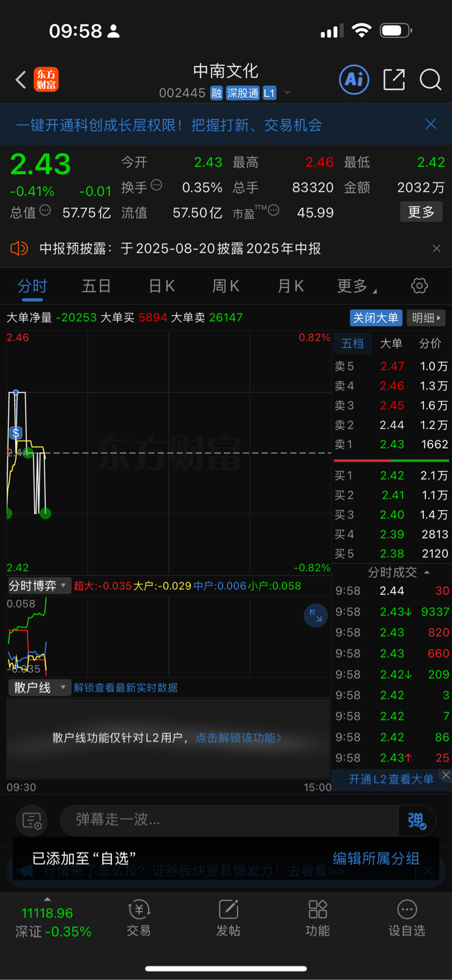This screenshot has height=980, width=452.
Task: Select 五档 order book tab
Action: (353, 343)
